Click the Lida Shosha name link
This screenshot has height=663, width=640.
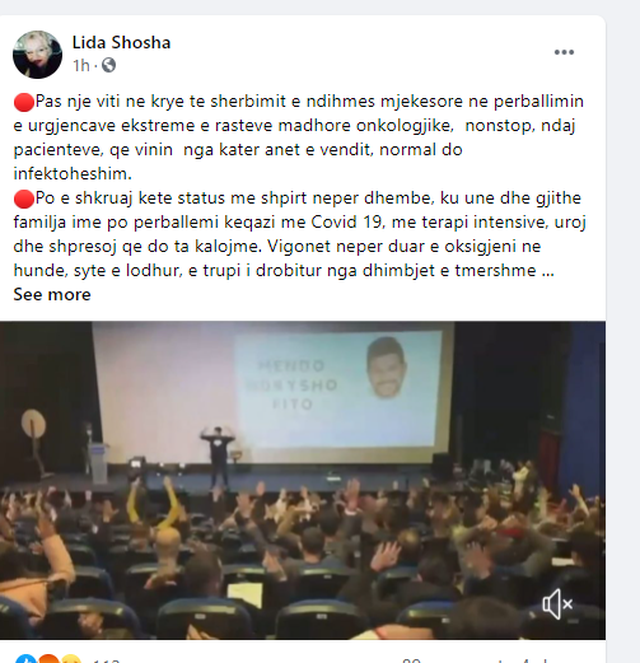121,43
